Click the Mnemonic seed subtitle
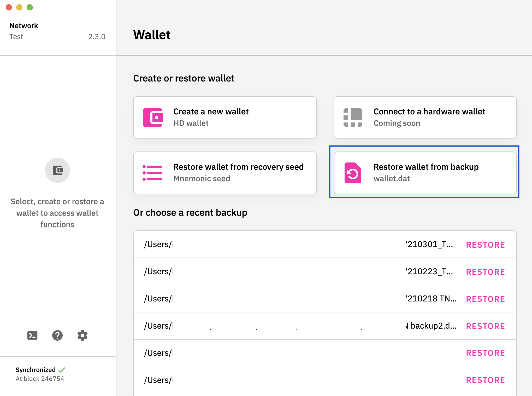The image size is (532, 396). click(202, 179)
